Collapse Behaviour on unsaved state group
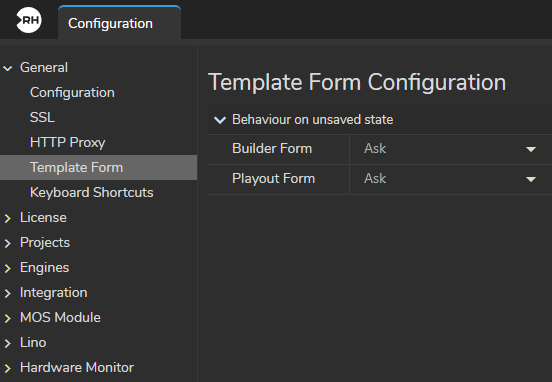The width and height of the screenshot is (552, 382). 220,120
